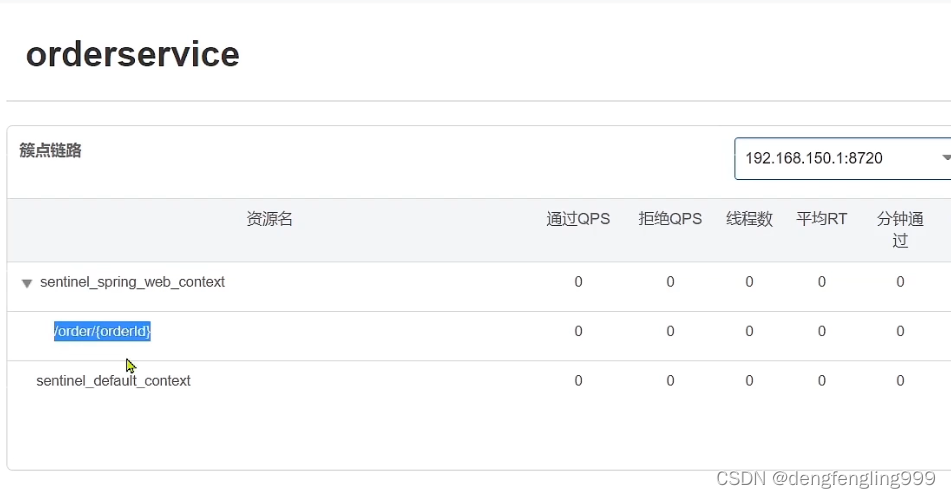
Task: Click the /order/{orderId} resource name
Action: (x=102, y=331)
